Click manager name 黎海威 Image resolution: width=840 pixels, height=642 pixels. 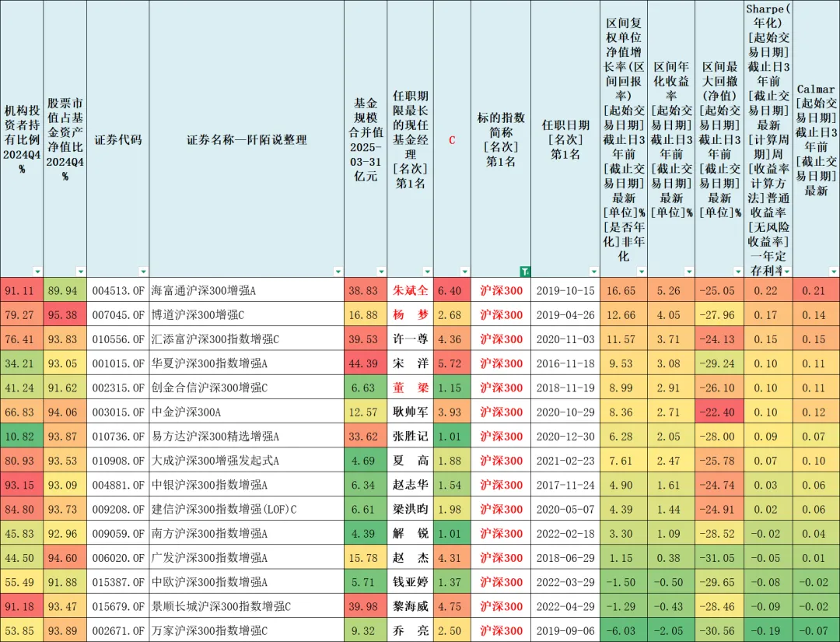pyautogui.click(x=411, y=607)
